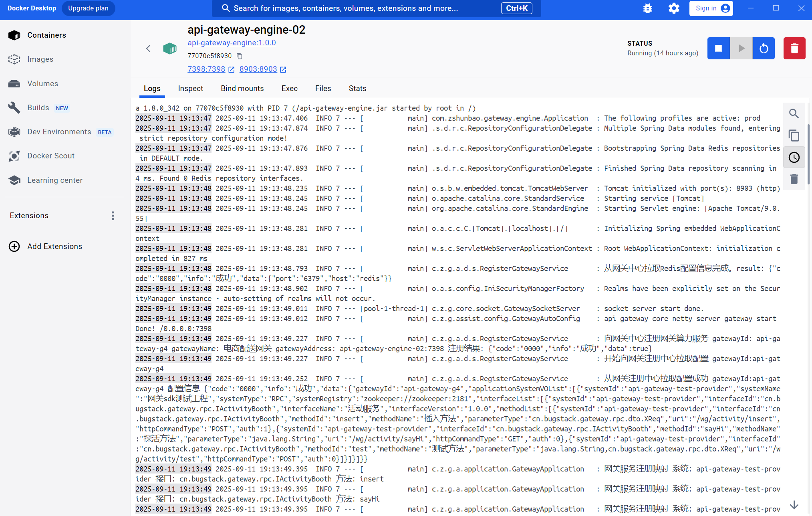Open port link 8903:8903
The image size is (812, 516).
[x=258, y=69]
